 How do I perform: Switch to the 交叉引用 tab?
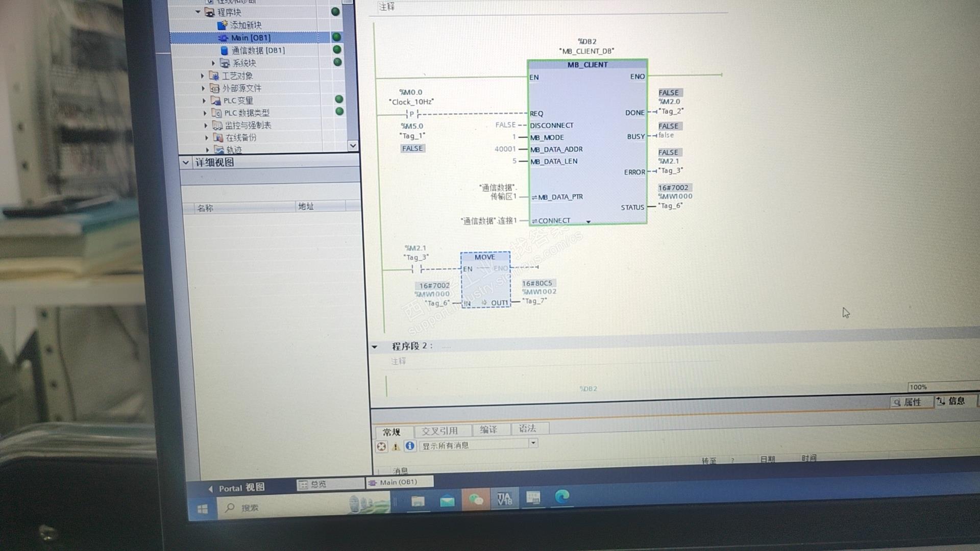[439, 431]
